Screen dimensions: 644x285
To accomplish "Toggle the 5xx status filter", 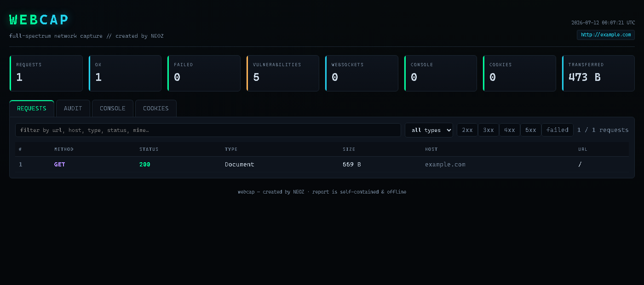I will 531,130.
